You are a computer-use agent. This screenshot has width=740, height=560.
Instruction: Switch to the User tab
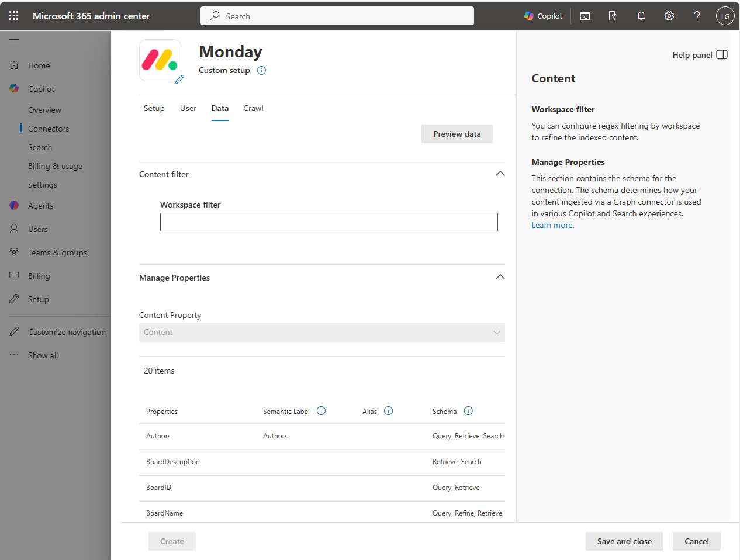tap(188, 108)
